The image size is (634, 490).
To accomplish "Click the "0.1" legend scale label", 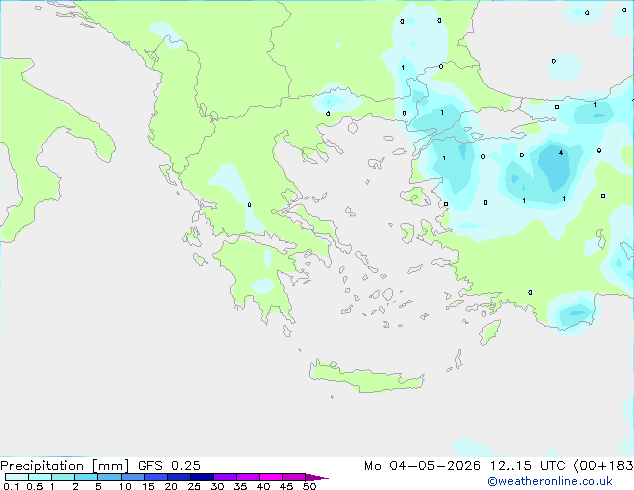I will click(11, 486).
